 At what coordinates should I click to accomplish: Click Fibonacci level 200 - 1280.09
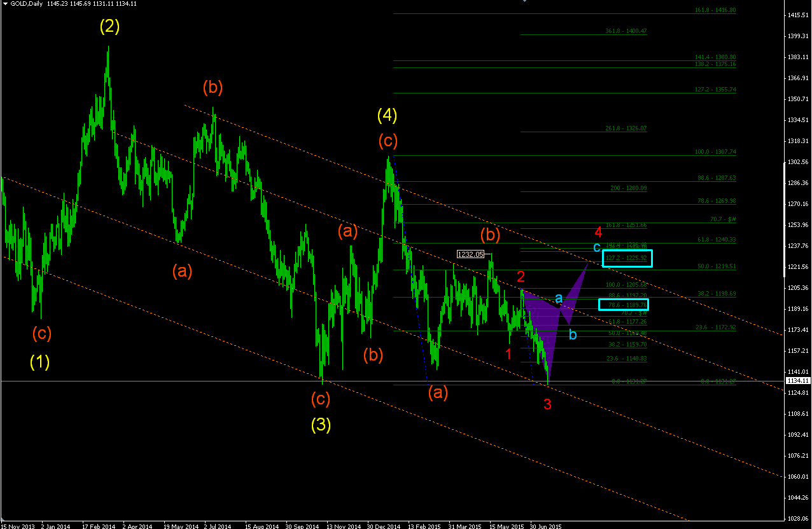pos(629,188)
